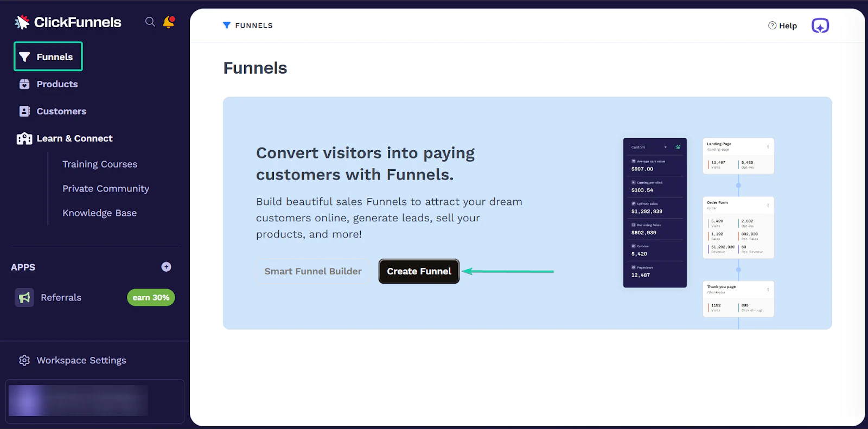Click the Learn & Connect building icon

(24, 138)
